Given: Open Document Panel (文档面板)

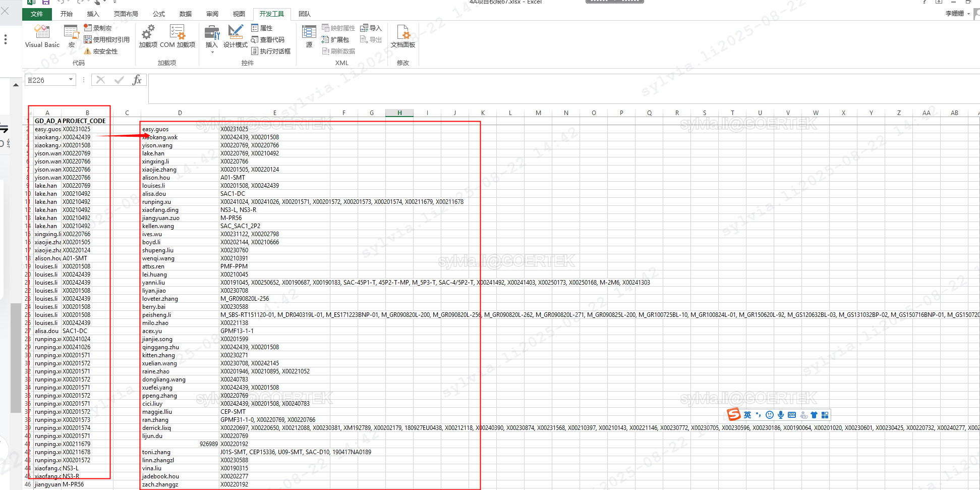Looking at the screenshot, I should click(x=403, y=36).
